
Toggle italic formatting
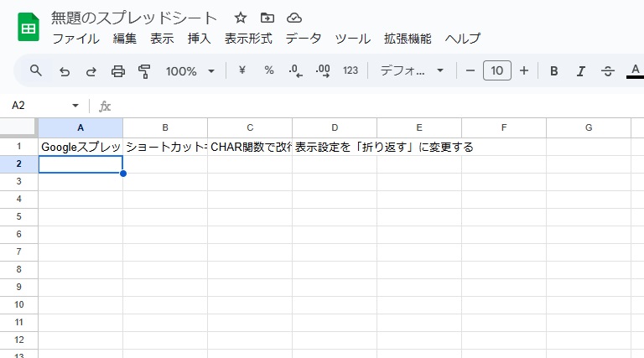tap(580, 71)
